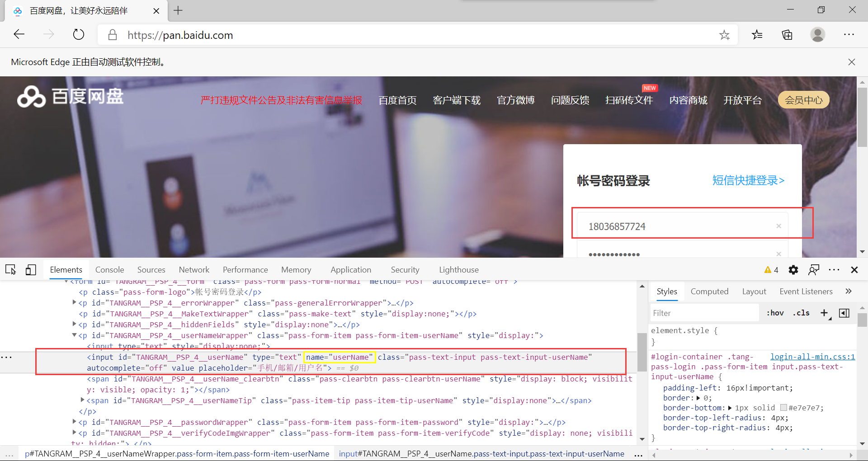Open the 会员中心 button

point(803,100)
